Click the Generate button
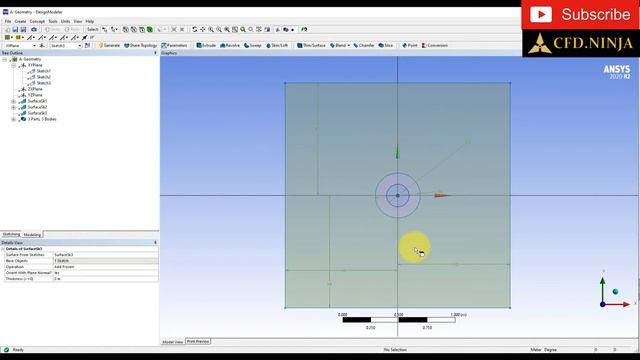 [x=109, y=45]
